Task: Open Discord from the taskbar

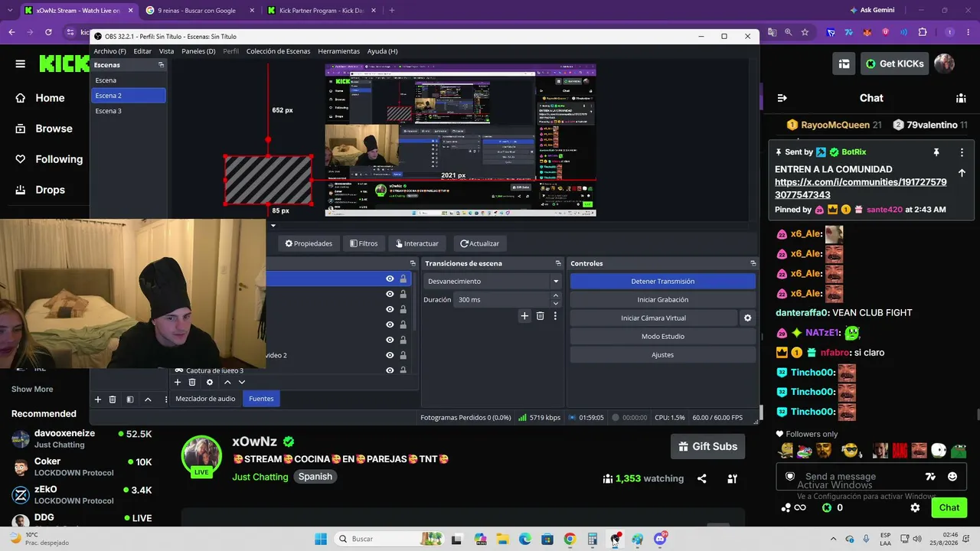Action: click(660, 539)
